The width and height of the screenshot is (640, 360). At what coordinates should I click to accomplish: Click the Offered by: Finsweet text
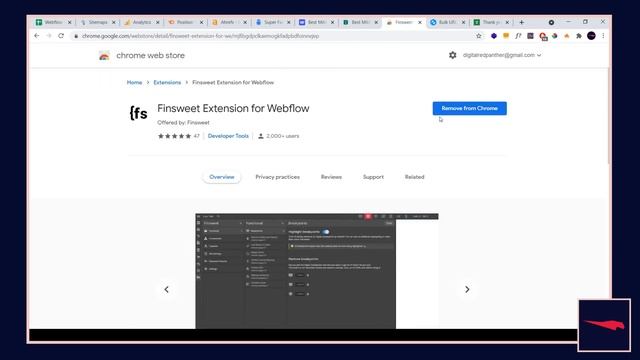183,122
